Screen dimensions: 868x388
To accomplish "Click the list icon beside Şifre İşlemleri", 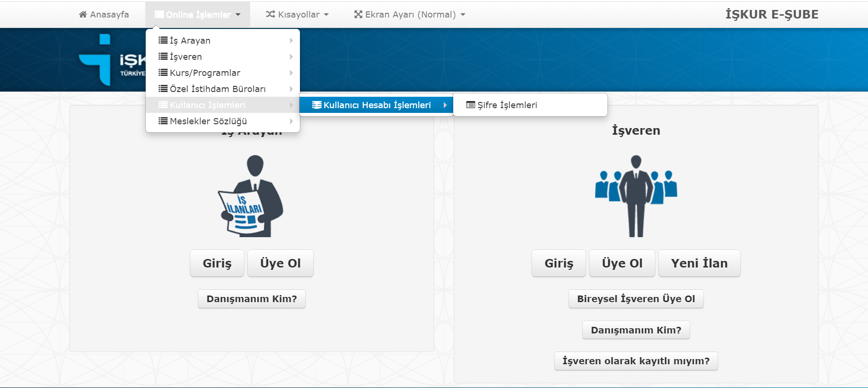I will pyautogui.click(x=470, y=105).
